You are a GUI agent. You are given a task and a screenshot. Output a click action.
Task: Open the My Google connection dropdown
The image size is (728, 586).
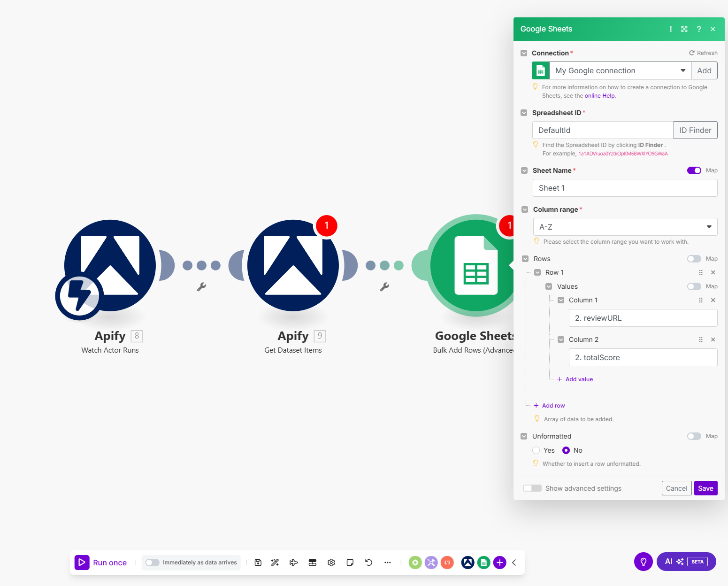(620, 71)
